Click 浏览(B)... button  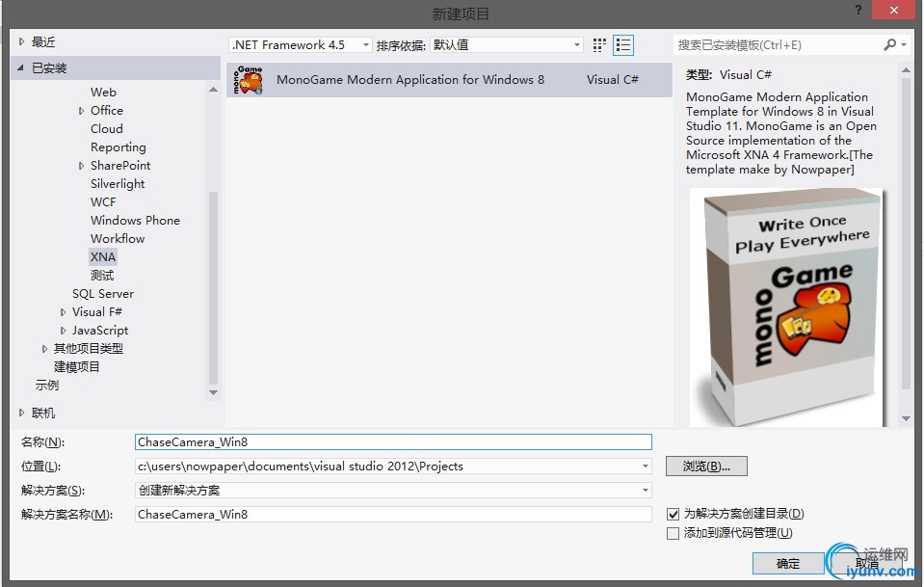click(706, 467)
